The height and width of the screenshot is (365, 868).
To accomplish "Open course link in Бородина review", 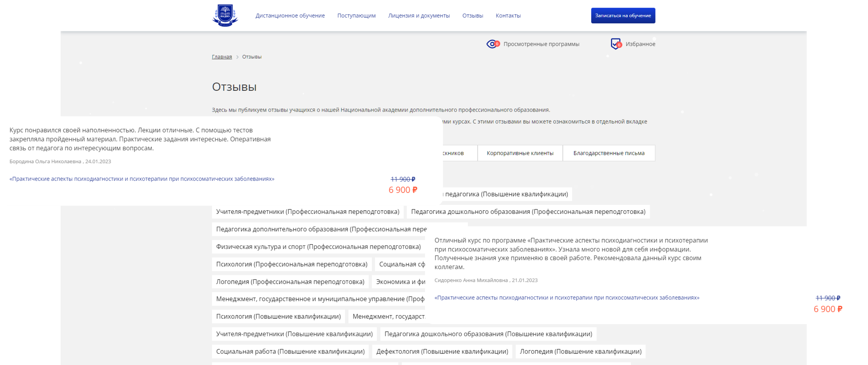I will (141, 179).
